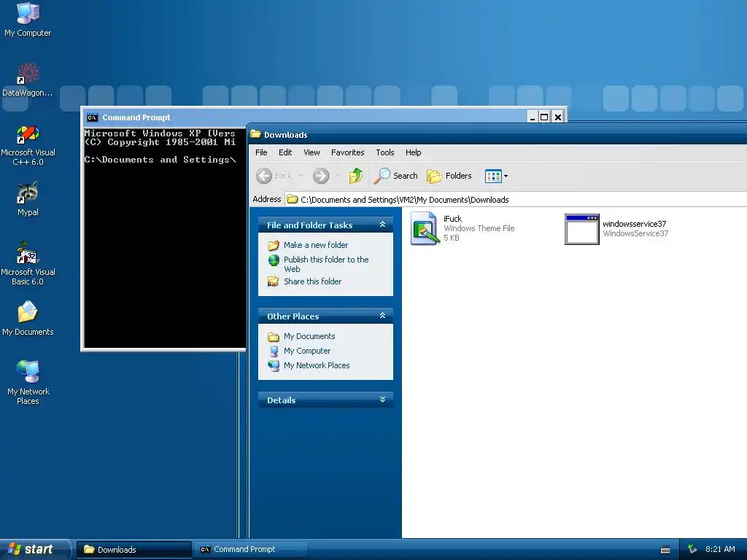This screenshot has height=560, width=747.
Task: Open My Network Places desktop icon
Action: [x=28, y=382]
